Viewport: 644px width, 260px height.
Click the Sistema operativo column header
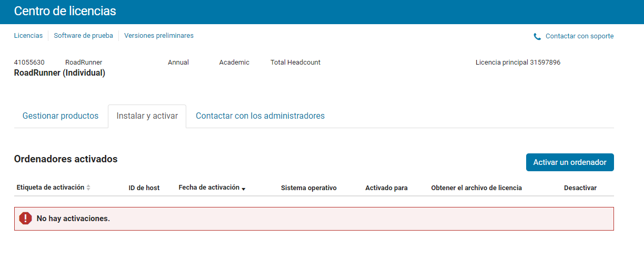tap(309, 188)
